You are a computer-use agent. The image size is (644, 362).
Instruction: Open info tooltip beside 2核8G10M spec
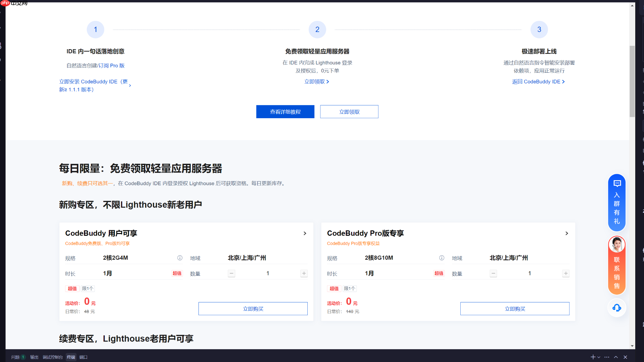[441, 258]
